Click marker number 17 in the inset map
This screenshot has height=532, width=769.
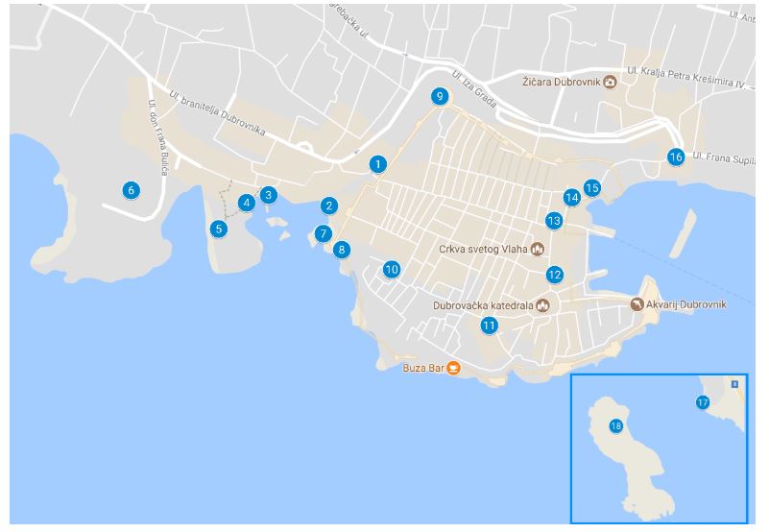click(x=703, y=402)
